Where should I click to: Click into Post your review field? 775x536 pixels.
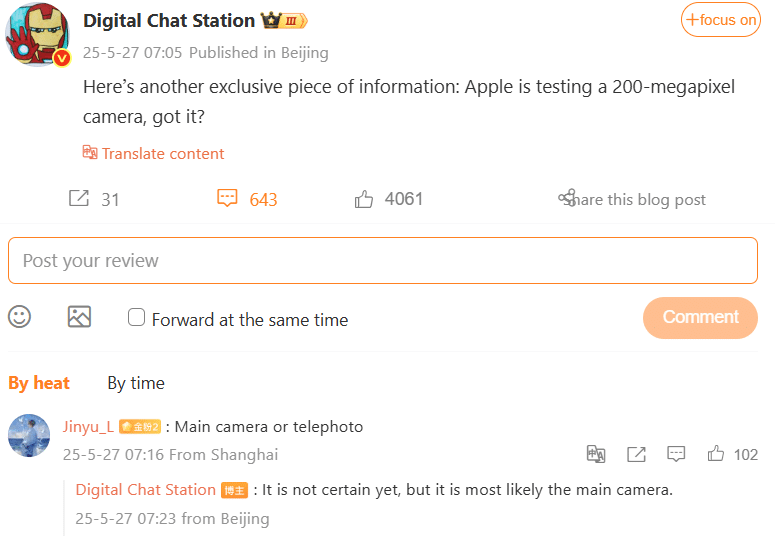[383, 261]
